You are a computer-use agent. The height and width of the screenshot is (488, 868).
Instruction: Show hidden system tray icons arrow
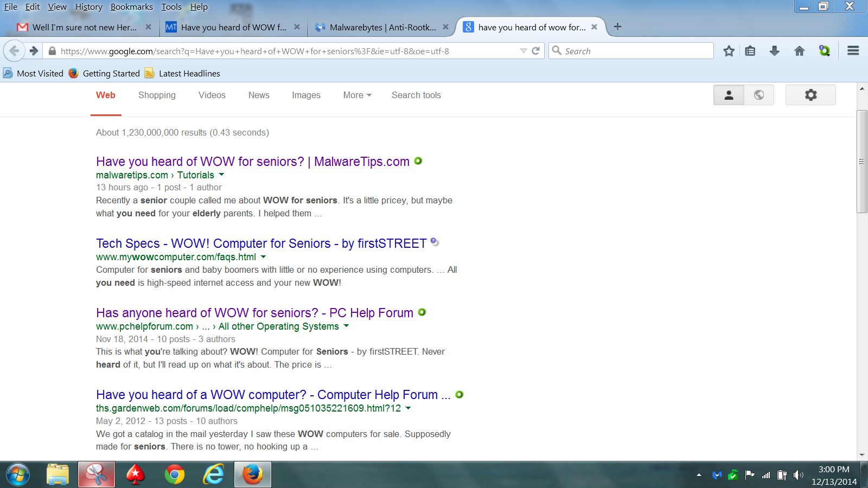coord(699,476)
